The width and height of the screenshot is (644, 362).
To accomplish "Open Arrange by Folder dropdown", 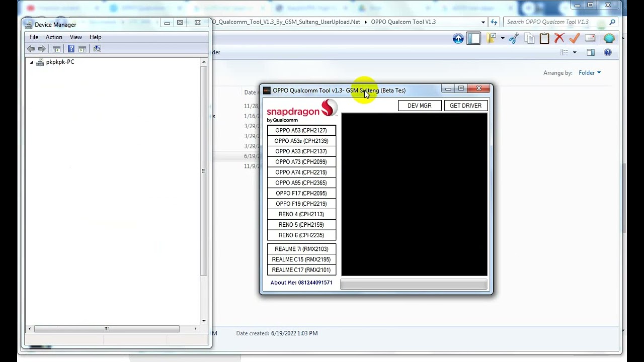I will coord(590,73).
